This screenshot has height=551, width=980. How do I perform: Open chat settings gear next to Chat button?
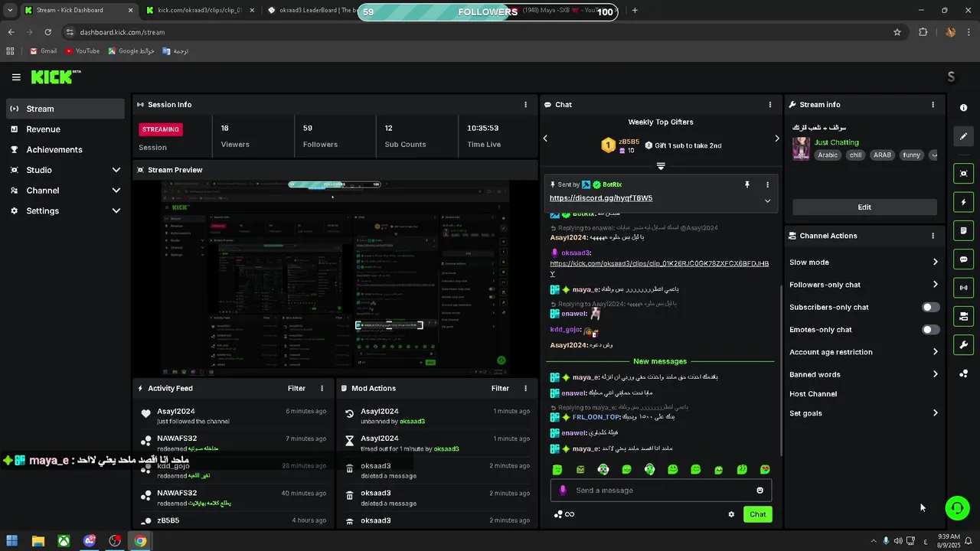pyautogui.click(x=731, y=514)
